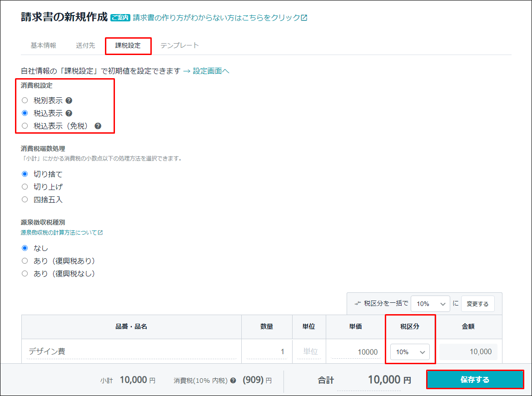Open 税区分 dropdown in デザイン費 row
The height and width of the screenshot is (396, 532).
tap(410, 352)
